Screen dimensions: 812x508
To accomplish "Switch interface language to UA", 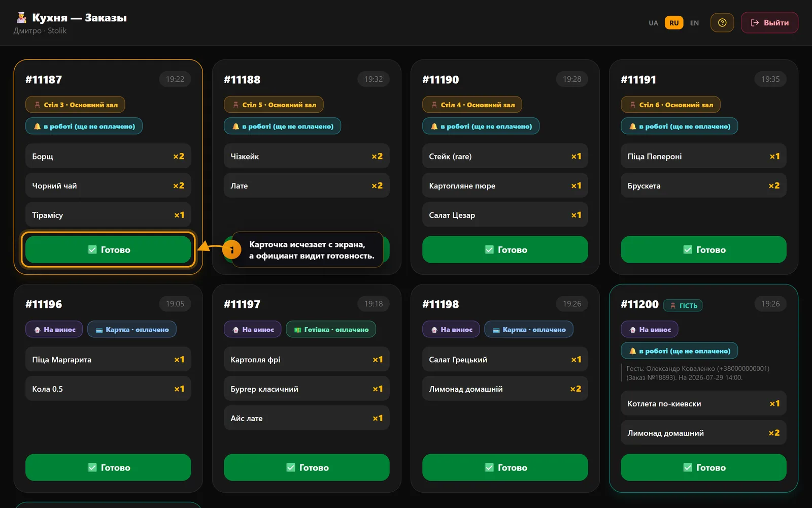I will point(653,23).
